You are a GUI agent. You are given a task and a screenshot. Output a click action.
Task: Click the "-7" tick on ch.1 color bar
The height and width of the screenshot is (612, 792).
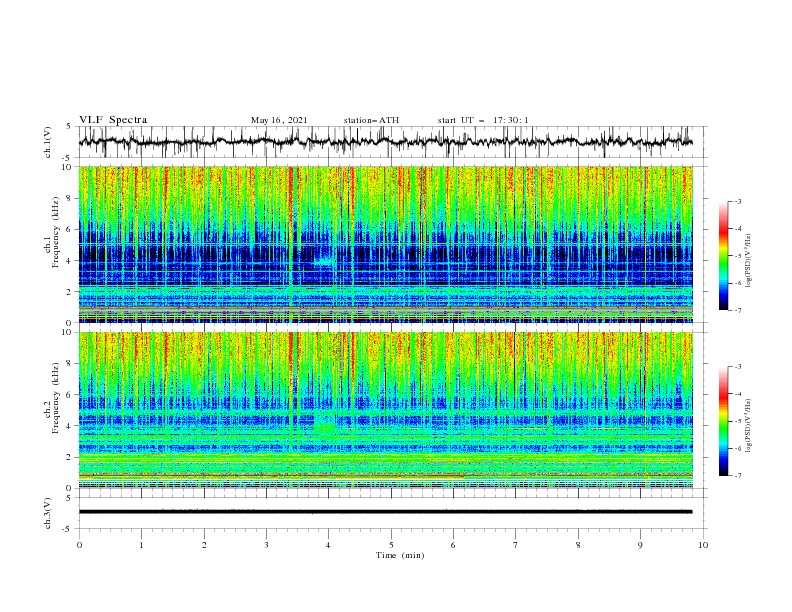(737, 310)
